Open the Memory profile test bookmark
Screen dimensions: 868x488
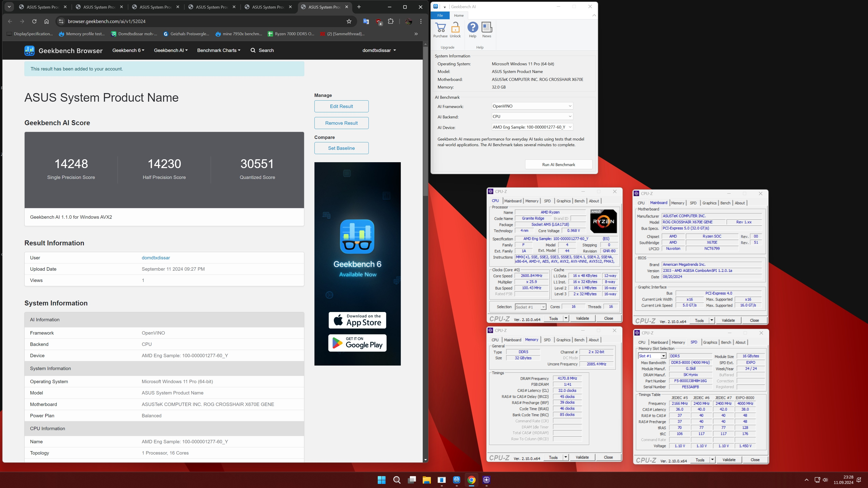click(82, 34)
